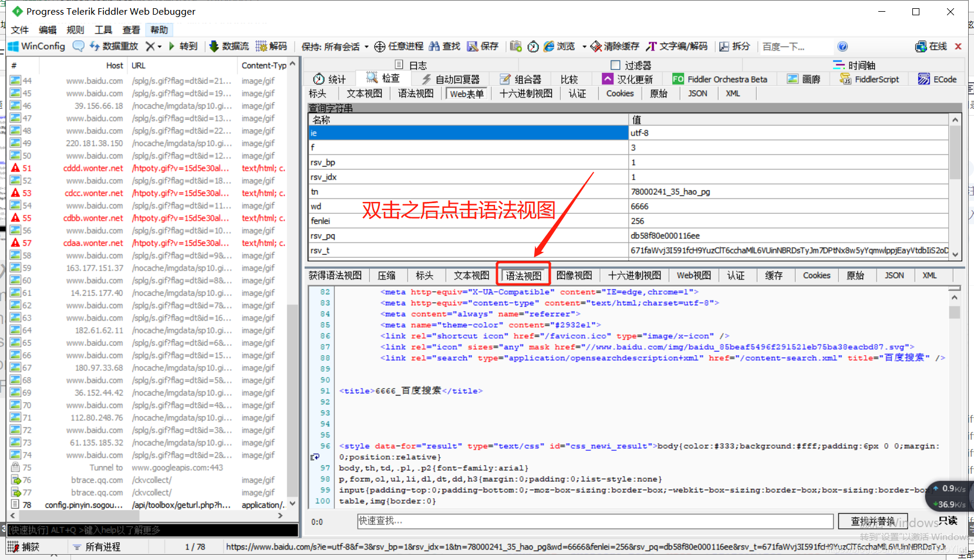Click the comment speech bubble icon
Viewport: 974px width, 560px height.
[x=78, y=46]
